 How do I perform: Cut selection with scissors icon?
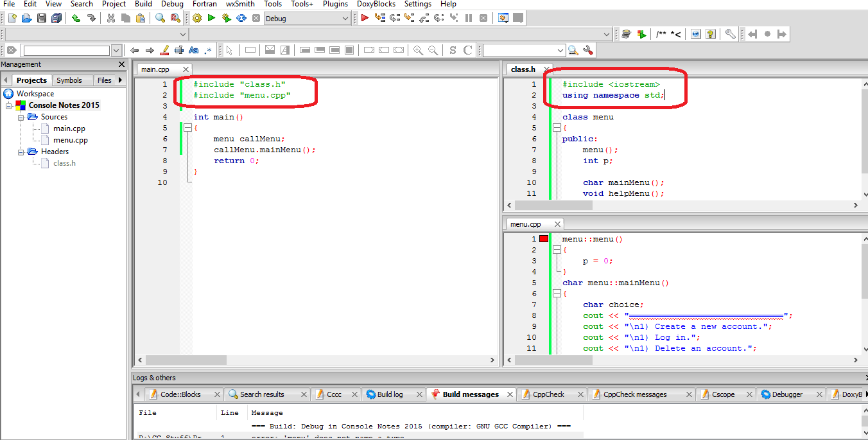coord(110,18)
